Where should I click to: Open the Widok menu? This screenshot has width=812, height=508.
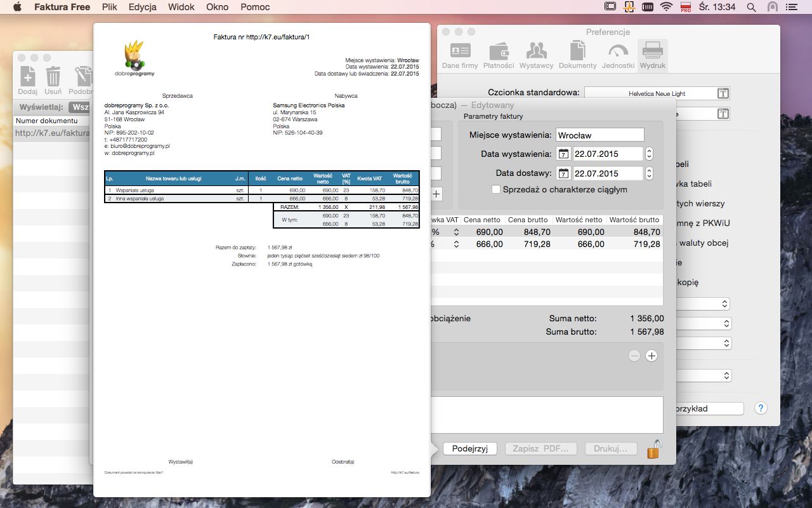181,7
